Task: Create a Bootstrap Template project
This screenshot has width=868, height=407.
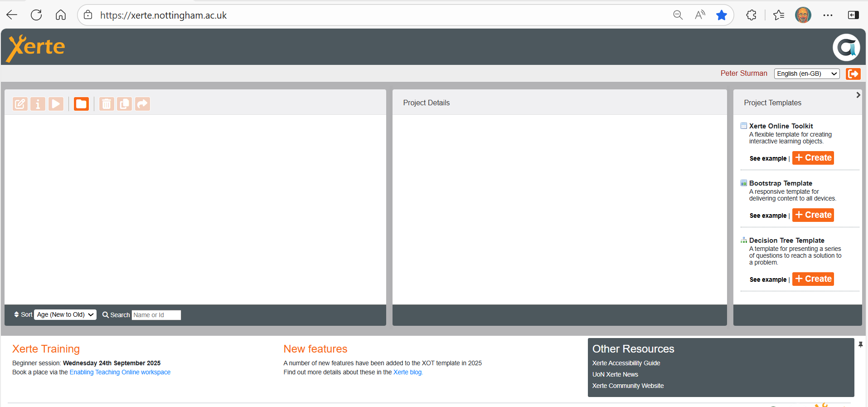Action: tap(813, 215)
